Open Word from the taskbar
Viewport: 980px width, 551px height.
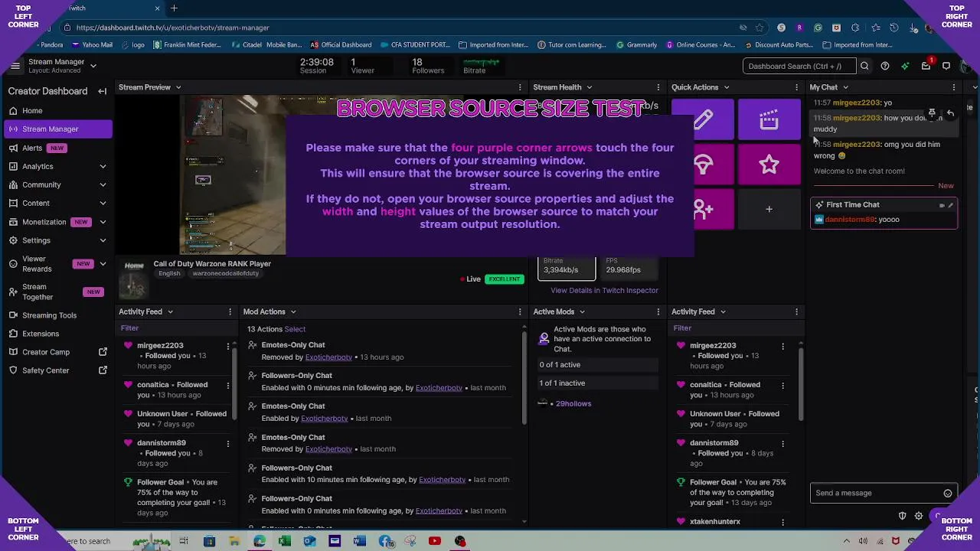click(359, 541)
